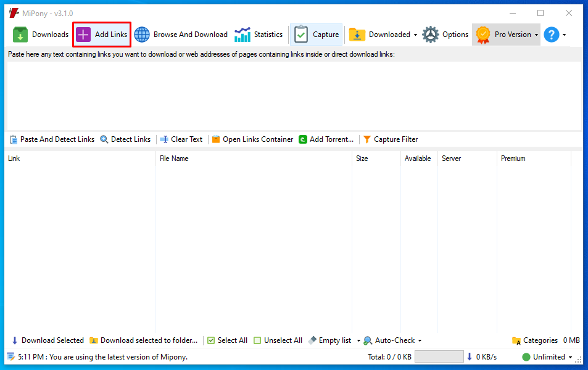Expand the Help dropdown arrow
The width and height of the screenshot is (588, 370).
point(564,35)
